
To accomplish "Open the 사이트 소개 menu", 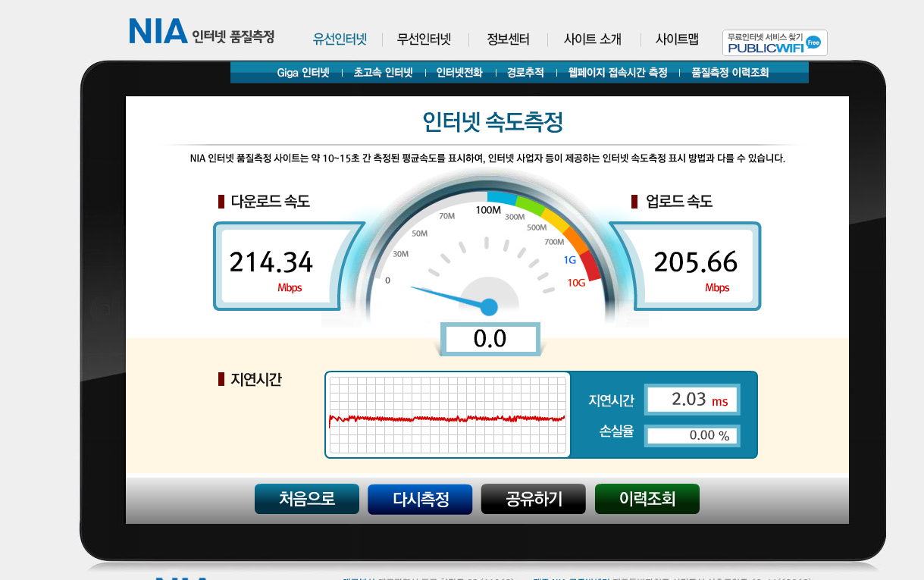I will 590,39.
